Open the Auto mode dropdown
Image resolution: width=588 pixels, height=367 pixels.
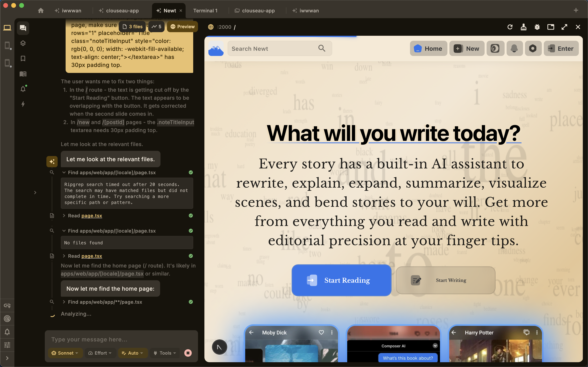[x=133, y=353]
